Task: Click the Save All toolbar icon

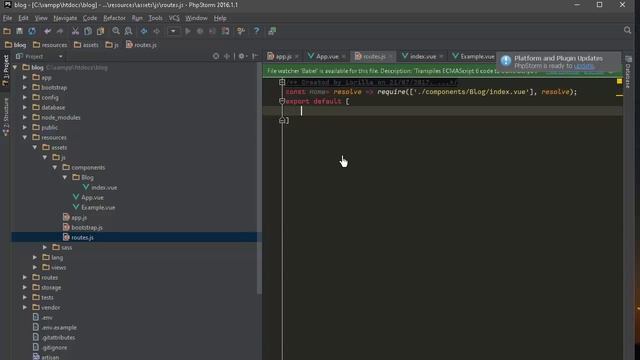Action: pyautogui.click(x=19, y=31)
